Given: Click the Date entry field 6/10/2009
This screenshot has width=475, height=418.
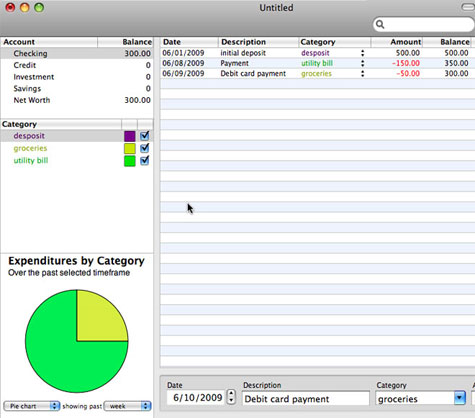Looking at the screenshot, I should coord(196,398).
